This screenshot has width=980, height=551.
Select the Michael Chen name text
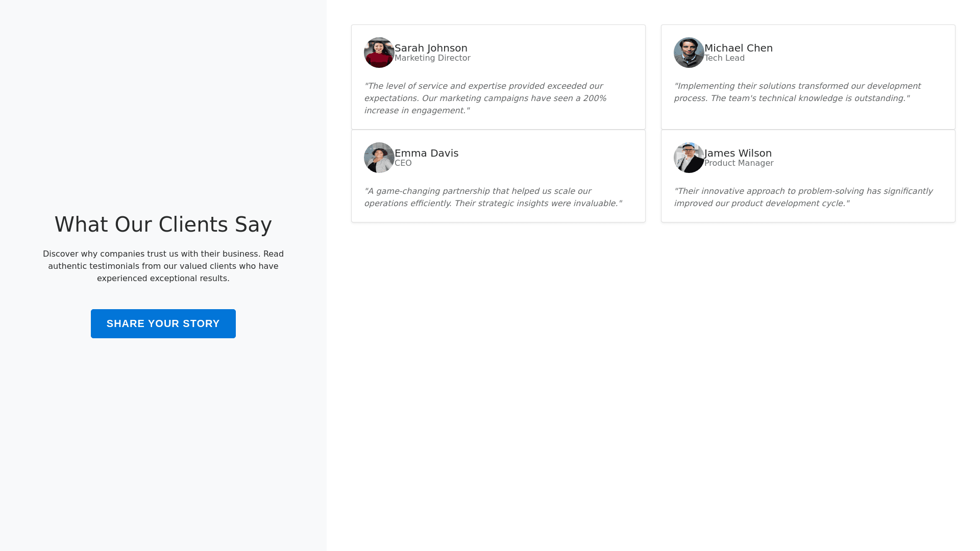tap(738, 48)
